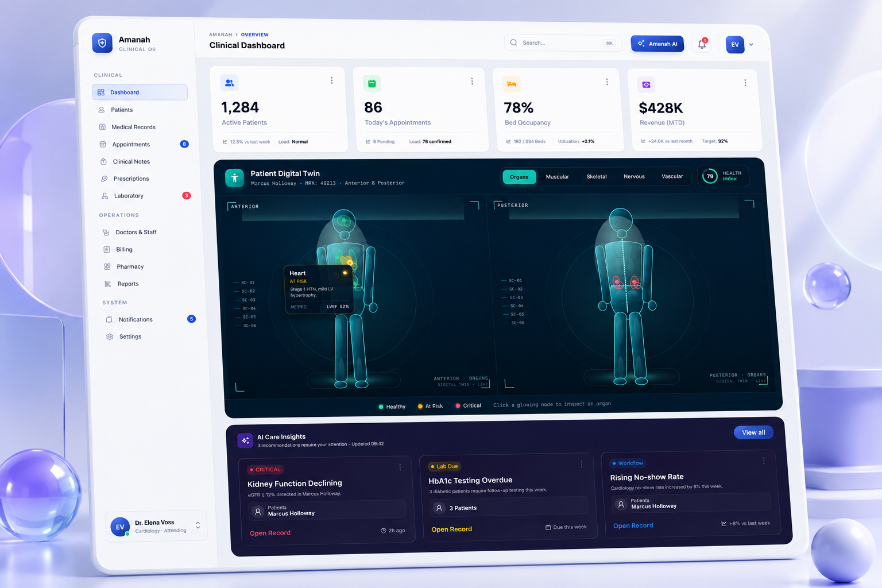The width and height of the screenshot is (882, 588).
Task: Open options menu on Bed Occupancy card
Action: point(607,82)
